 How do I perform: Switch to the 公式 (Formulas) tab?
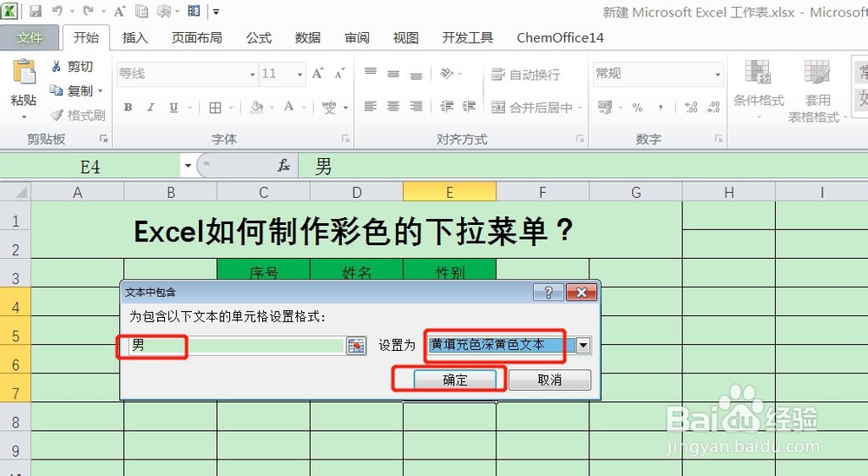coord(259,37)
